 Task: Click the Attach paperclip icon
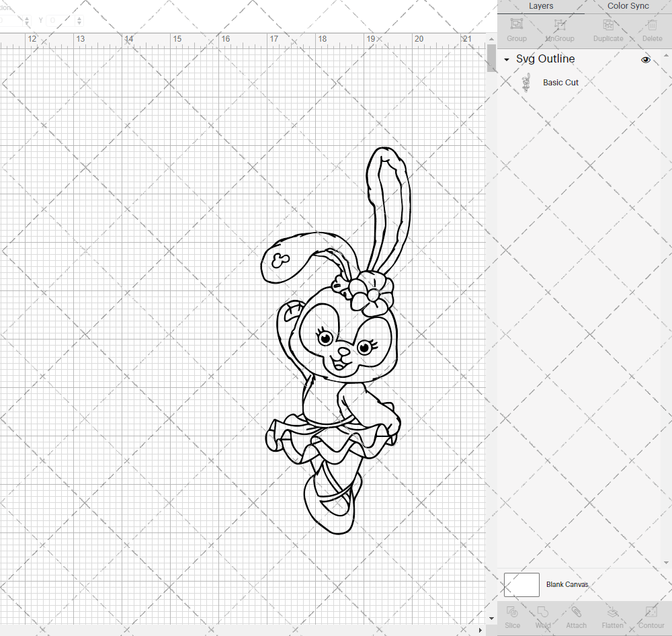(x=576, y=612)
